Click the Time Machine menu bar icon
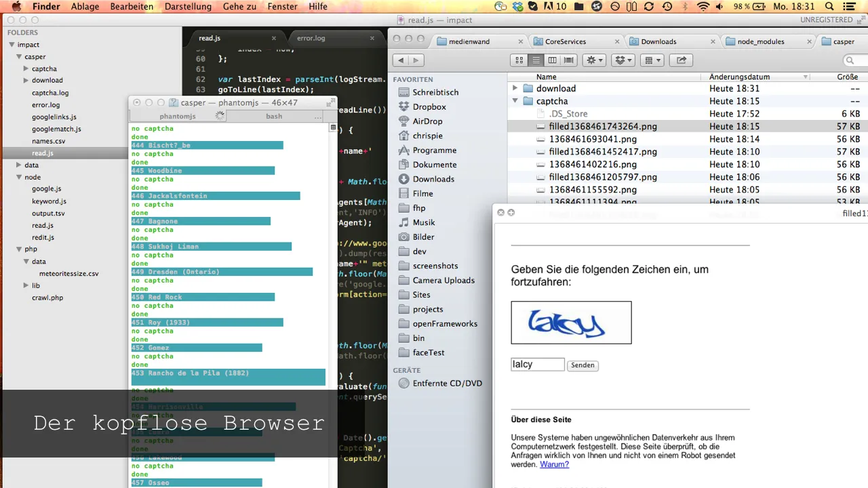This screenshot has width=868, height=488. [667, 6]
